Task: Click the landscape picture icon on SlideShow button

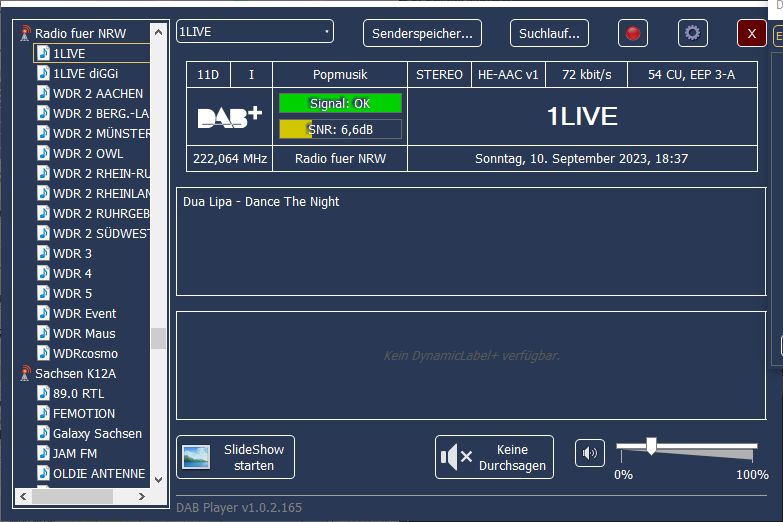Action: click(196, 457)
